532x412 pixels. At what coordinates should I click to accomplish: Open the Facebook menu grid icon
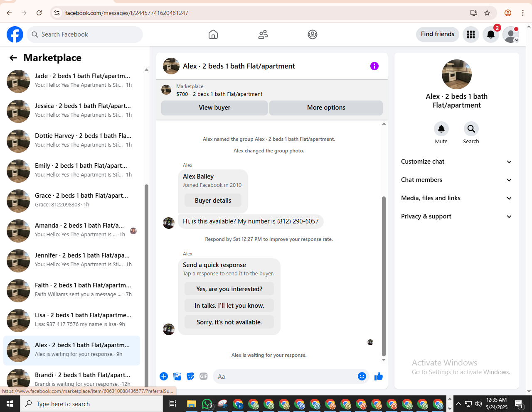pyautogui.click(x=471, y=34)
